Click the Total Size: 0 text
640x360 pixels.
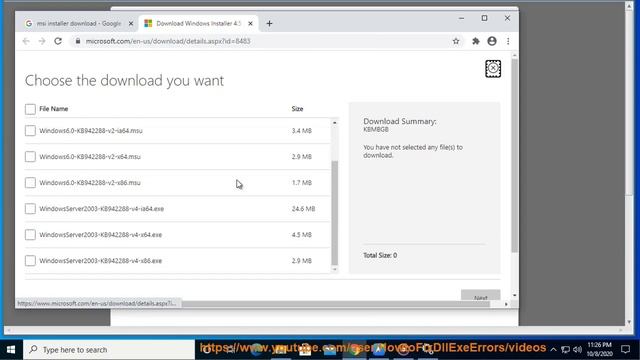click(x=380, y=255)
